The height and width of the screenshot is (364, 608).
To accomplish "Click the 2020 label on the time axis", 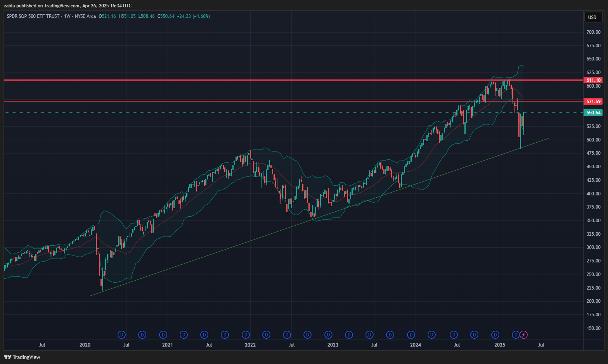I will point(85,345).
